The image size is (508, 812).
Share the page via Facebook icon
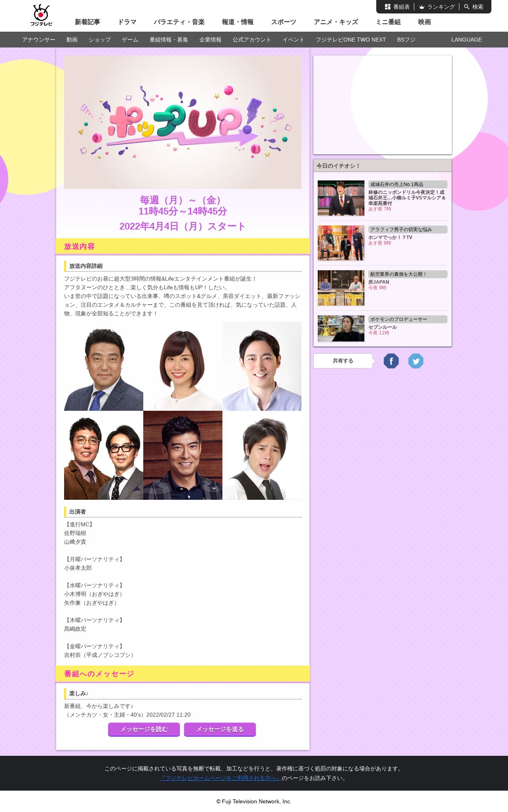click(x=391, y=361)
